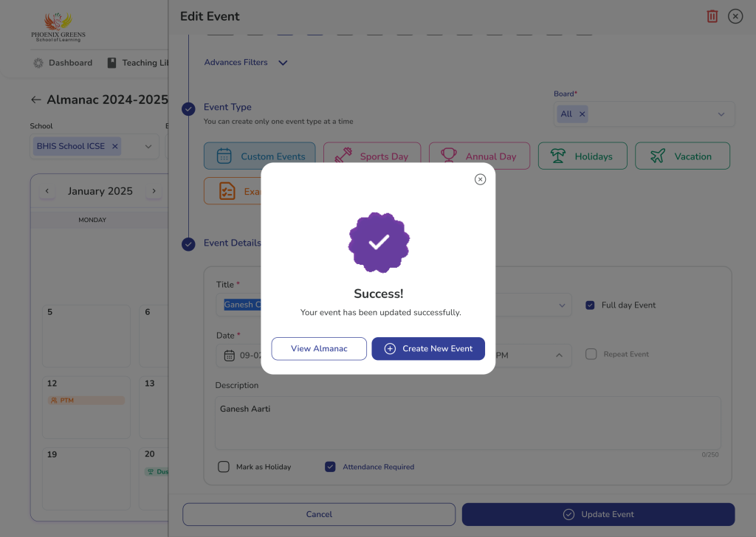The width and height of the screenshot is (756, 537).
Task: Enable the Repeat Event checkbox
Action: click(x=591, y=354)
